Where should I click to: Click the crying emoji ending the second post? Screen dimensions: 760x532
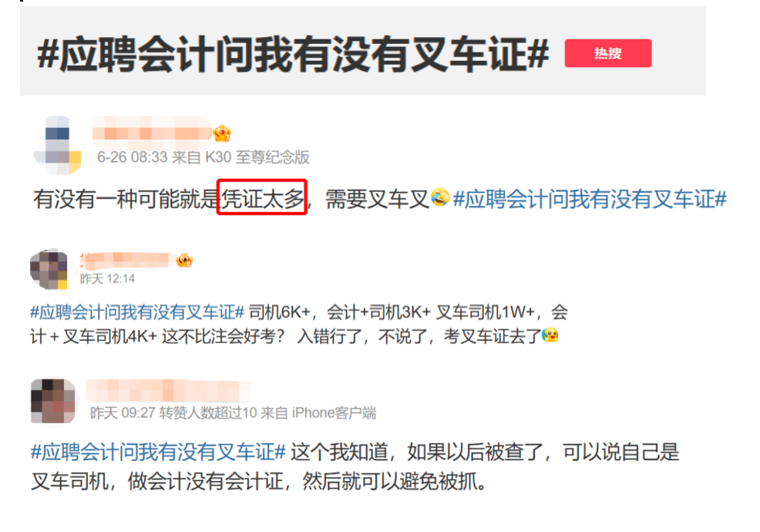(x=550, y=335)
